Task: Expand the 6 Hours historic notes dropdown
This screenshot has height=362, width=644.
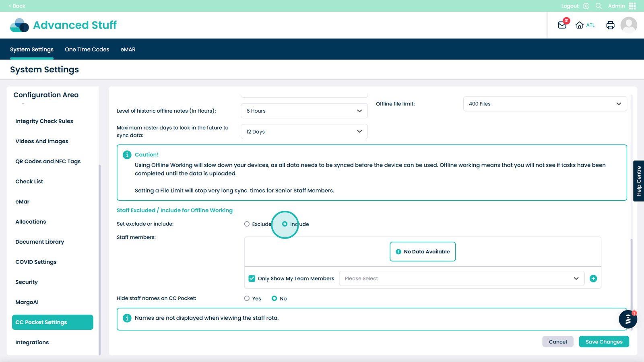Action: point(304,111)
